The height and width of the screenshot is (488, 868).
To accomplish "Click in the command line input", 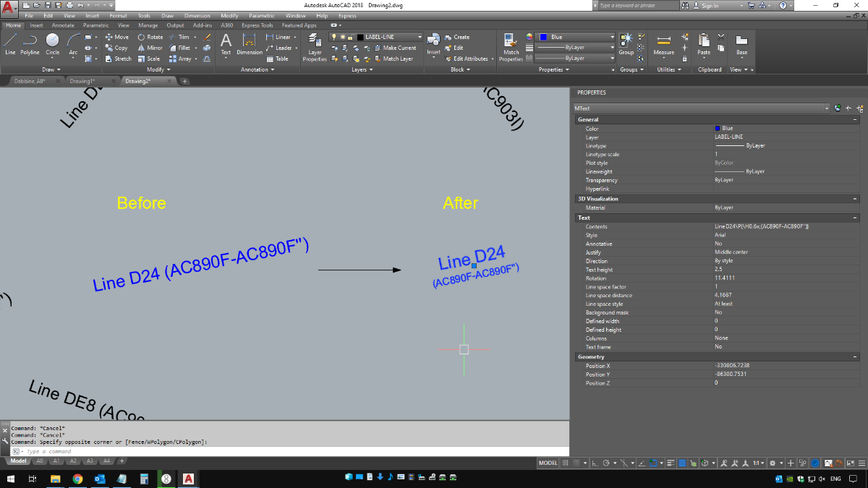I will pos(289,451).
